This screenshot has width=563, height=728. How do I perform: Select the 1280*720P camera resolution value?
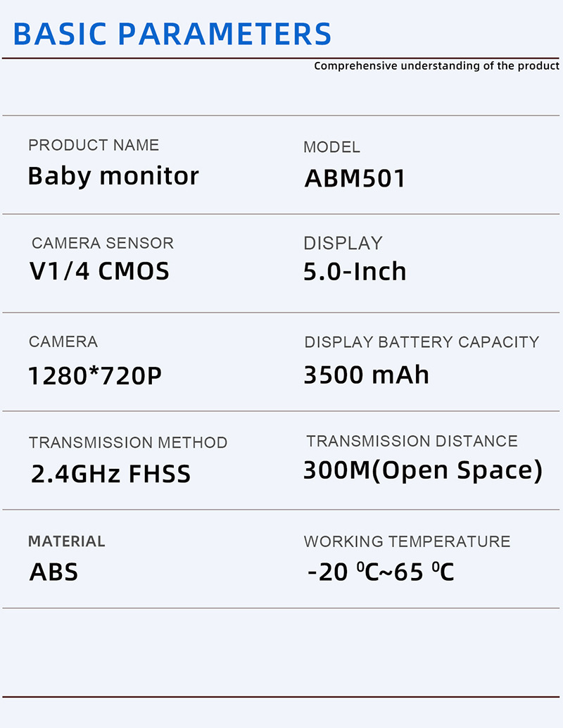[95, 376]
